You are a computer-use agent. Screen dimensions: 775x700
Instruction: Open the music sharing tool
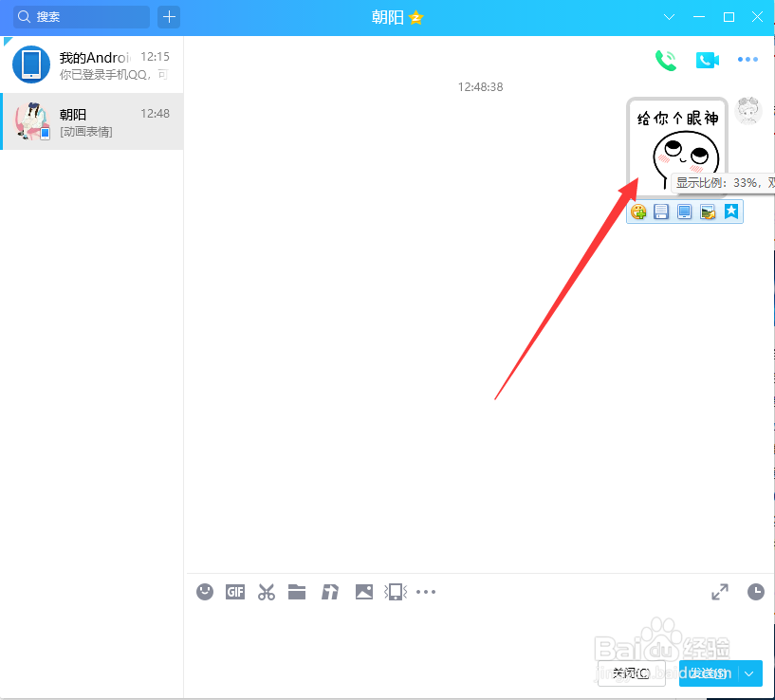(330, 592)
